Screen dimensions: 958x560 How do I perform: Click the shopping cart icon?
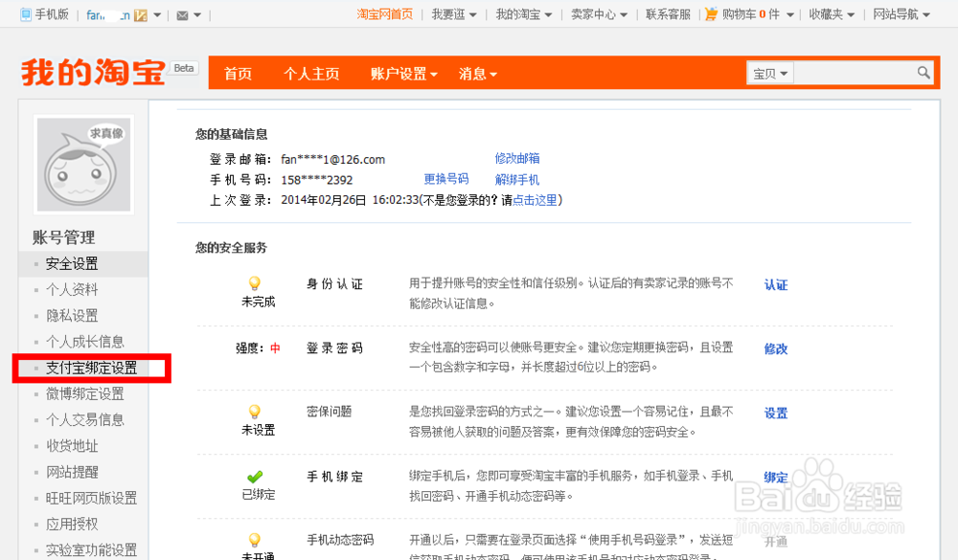711,14
